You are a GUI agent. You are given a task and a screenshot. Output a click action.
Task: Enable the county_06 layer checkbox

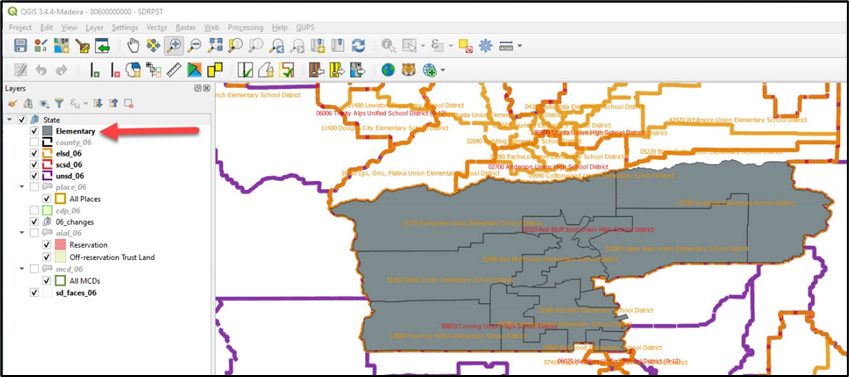coord(35,142)
